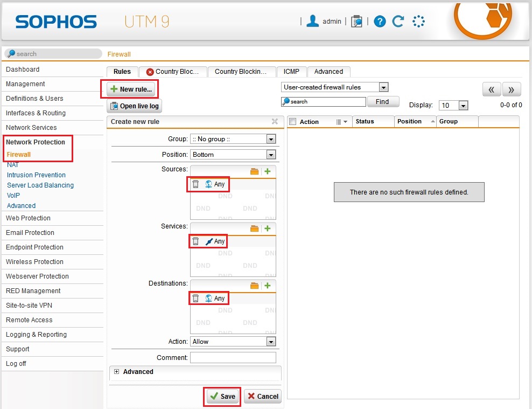The height and width of the screenshot is (409, 532).
Task: Click the Any service icon in Services
Action: click(209, 241)
